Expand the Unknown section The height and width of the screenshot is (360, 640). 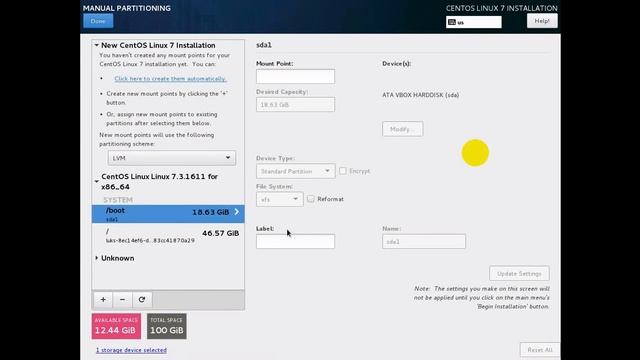point(97,258)
